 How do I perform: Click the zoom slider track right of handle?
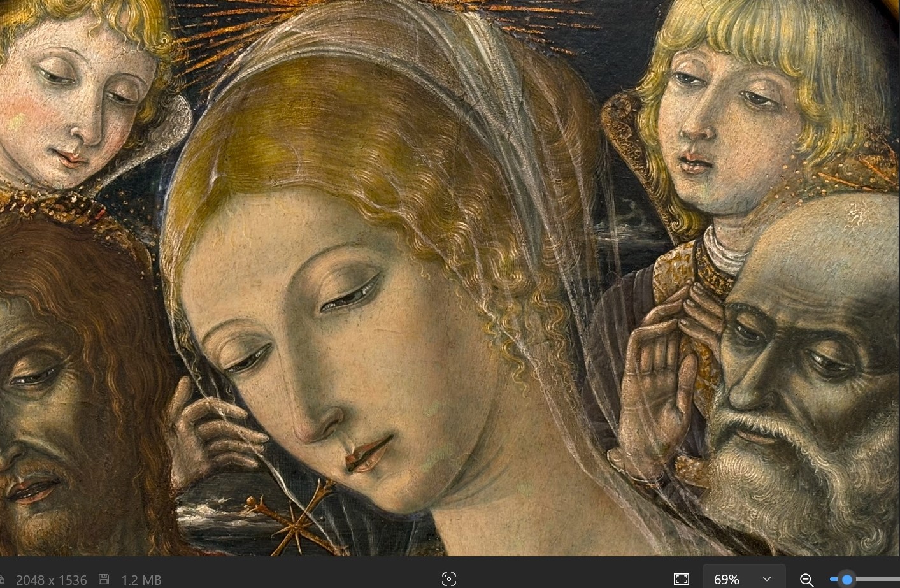[879, 579]
